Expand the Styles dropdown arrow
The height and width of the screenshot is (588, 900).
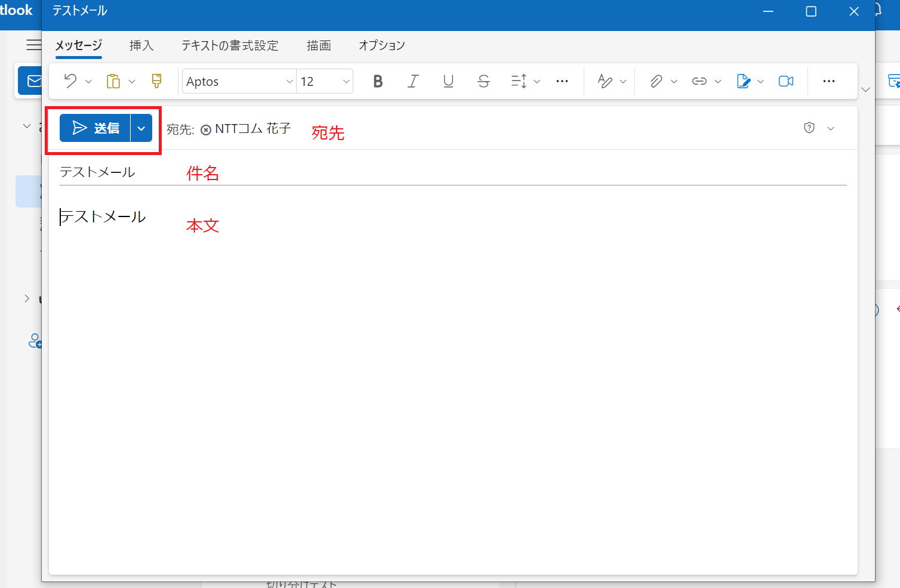pos(623,82)
